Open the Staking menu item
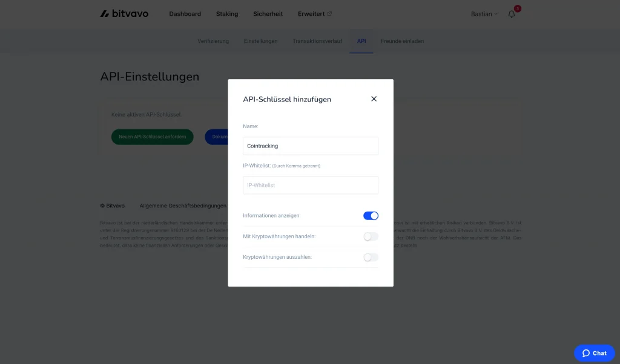620x364 pixels. (227, 14)
